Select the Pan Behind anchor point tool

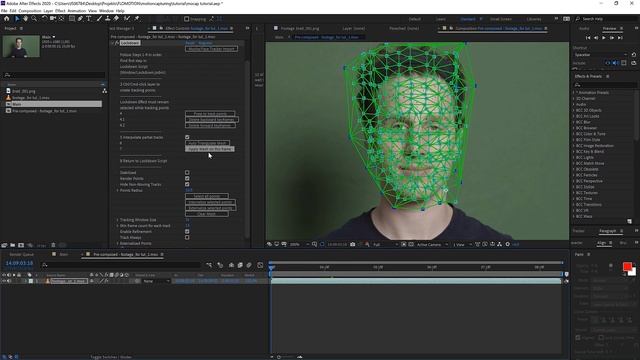pyautogui.click(x=62, y=19)
